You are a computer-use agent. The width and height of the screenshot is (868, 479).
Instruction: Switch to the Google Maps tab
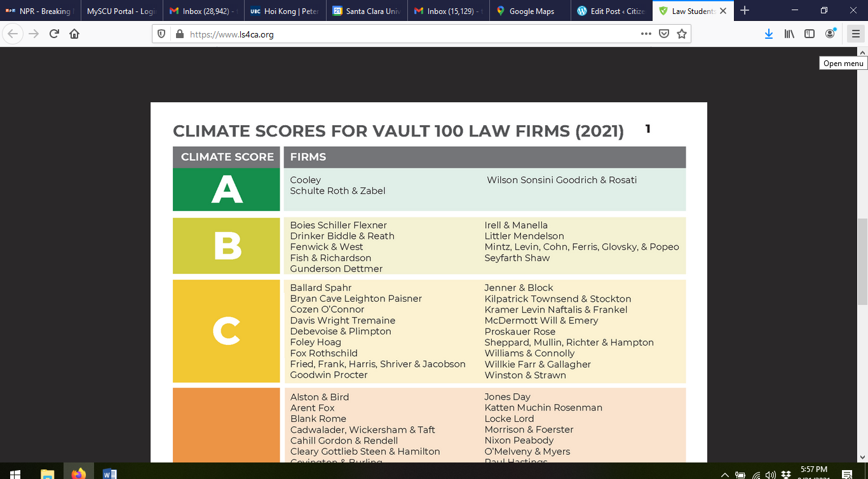531,11
